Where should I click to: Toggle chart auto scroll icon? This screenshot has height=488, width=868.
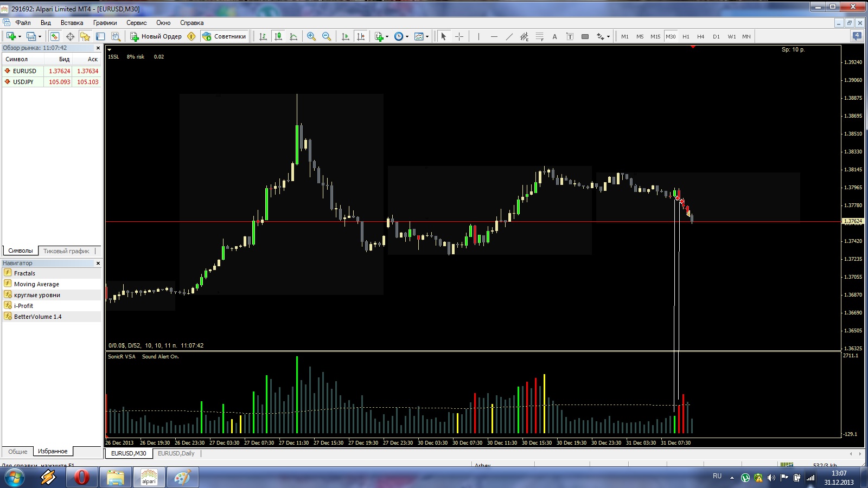[345, 36]
